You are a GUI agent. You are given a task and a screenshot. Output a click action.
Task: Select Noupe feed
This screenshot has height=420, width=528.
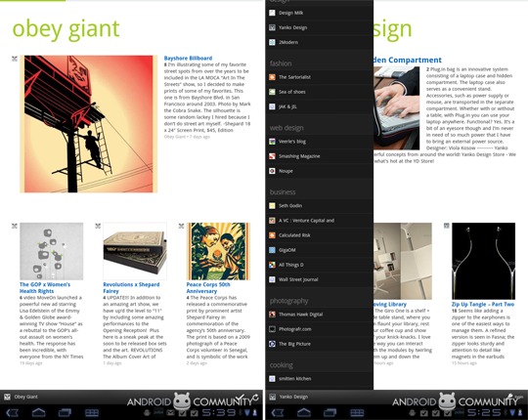click(x=319, y=171)
